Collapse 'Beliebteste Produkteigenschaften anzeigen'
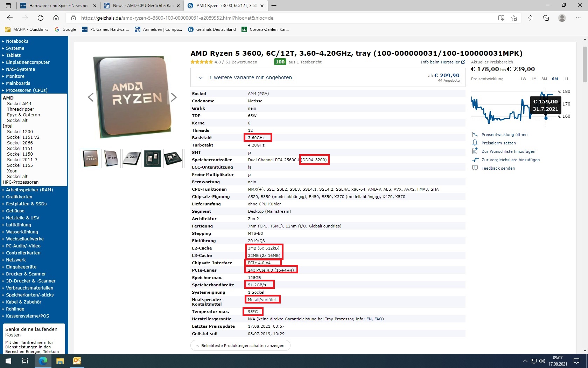 tap(240, 346)
